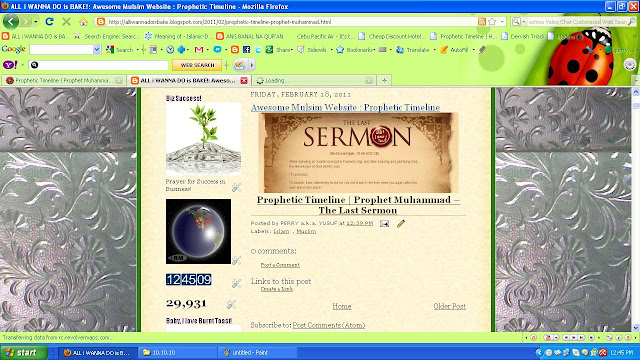Click the AutoFill toolbar button
This screenshot has height=360, width=640.
click(454, 50)
